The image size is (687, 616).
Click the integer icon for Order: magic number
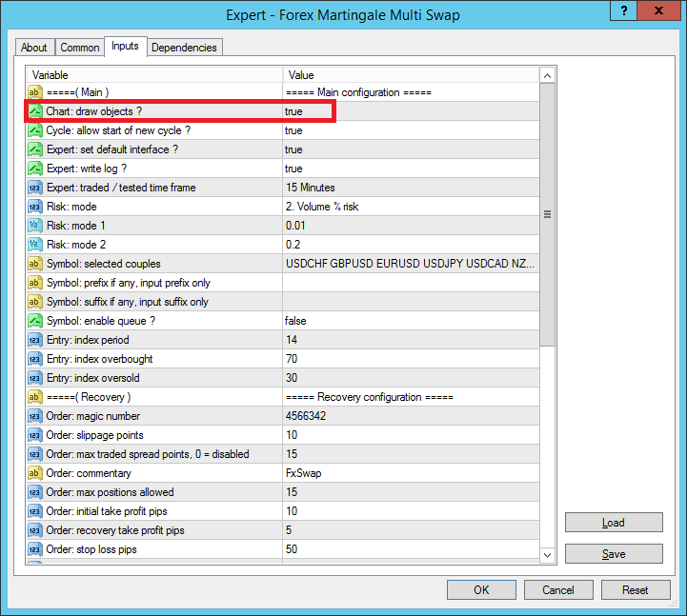(35, 416)
